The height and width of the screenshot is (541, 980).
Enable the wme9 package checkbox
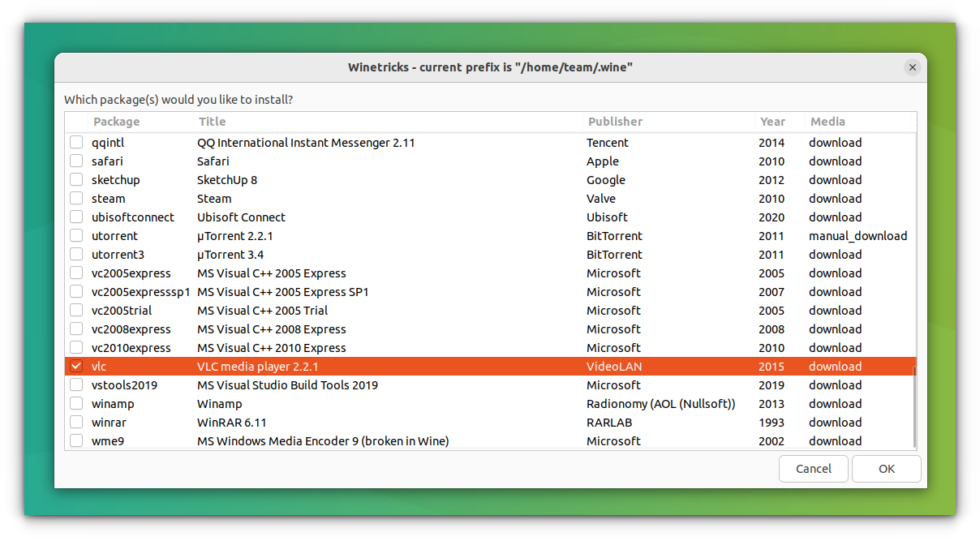coord(76,441)
